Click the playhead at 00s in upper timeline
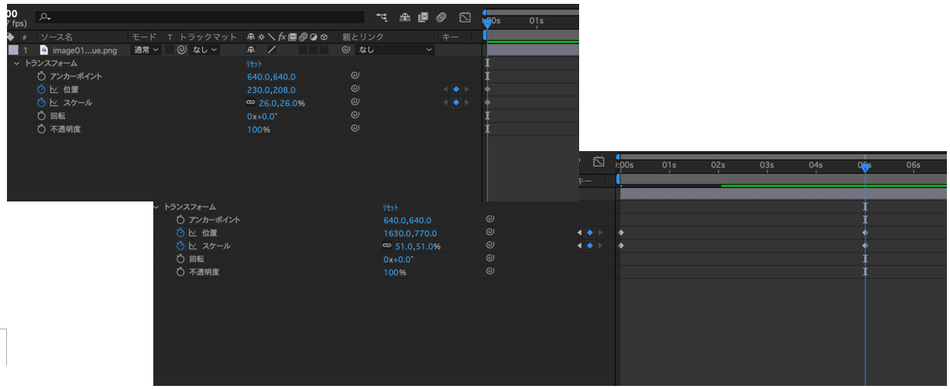This screenshot has height=389, width=950. click(x=487, y=24)
